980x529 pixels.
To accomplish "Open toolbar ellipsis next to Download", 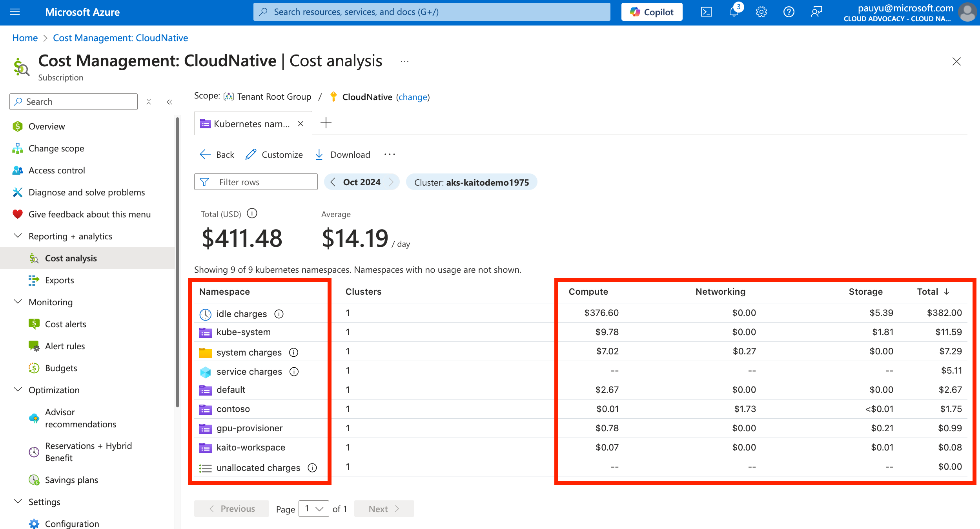I will pos(390,155).
